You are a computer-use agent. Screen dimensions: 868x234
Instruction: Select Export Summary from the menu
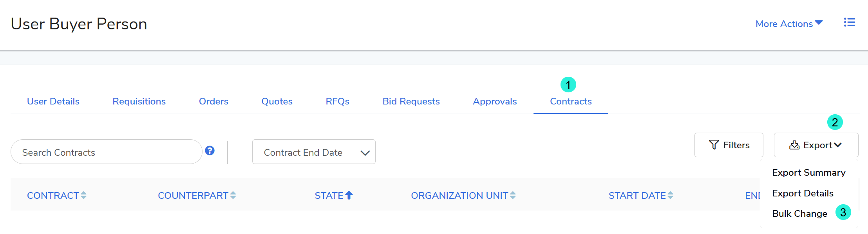808,173
